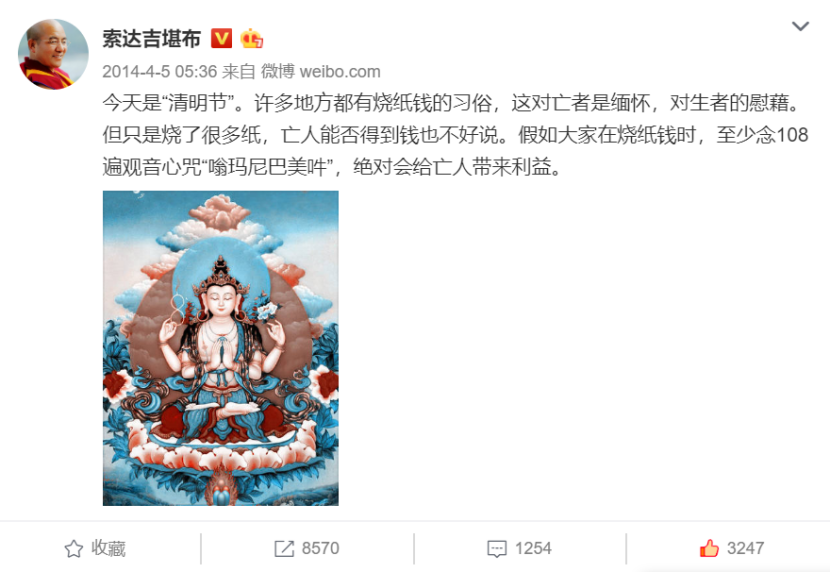Click the orange verified V badge

coord(221,39)
